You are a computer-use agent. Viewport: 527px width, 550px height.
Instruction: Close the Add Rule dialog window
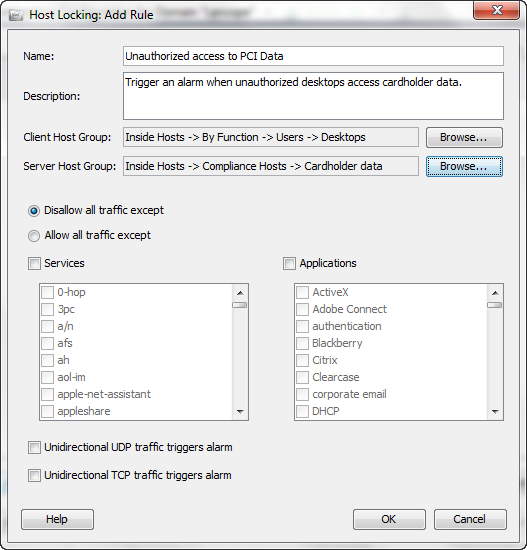click(x=496, y=10)
